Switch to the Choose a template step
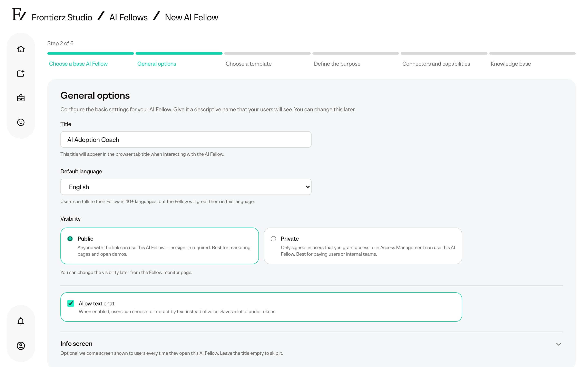 tap(248, 64)
